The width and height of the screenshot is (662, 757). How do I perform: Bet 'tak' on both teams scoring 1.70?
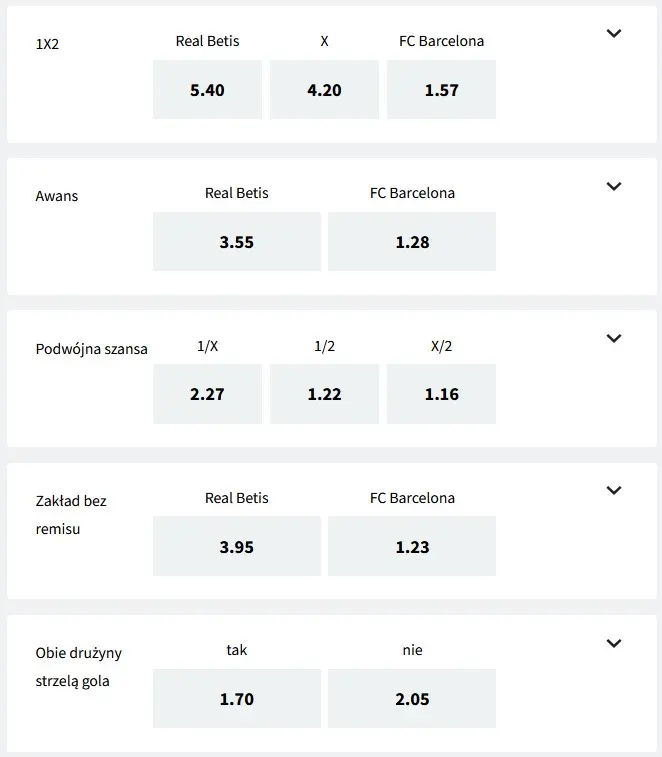[x=236, y=698]
